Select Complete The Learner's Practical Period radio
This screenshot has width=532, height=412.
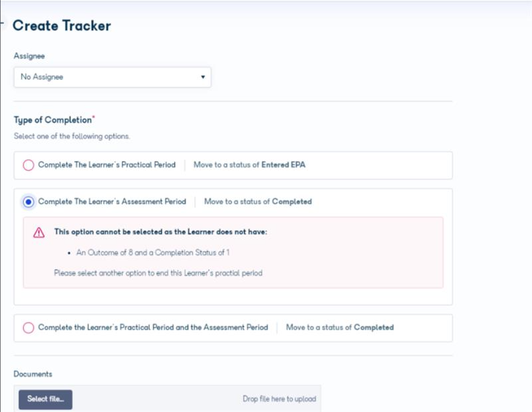point(29,165)
